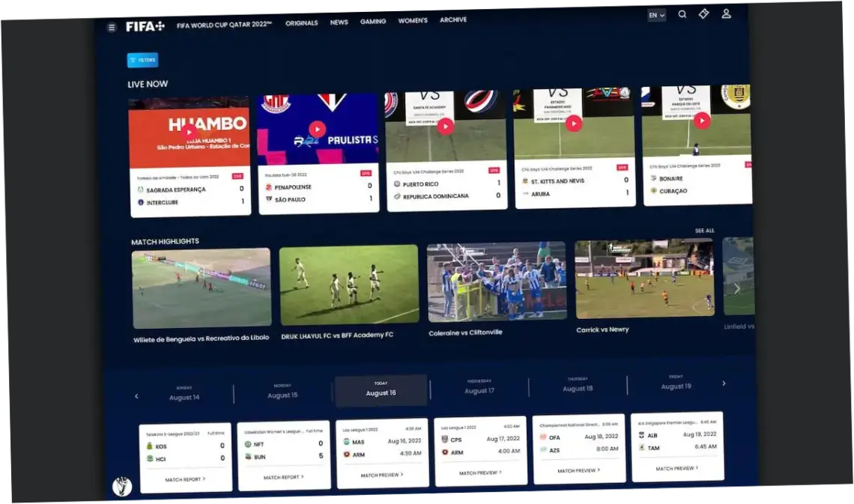854x504 pixels.
Task: Open the hamburger menu icon
Action: click(x=112, y=27)
